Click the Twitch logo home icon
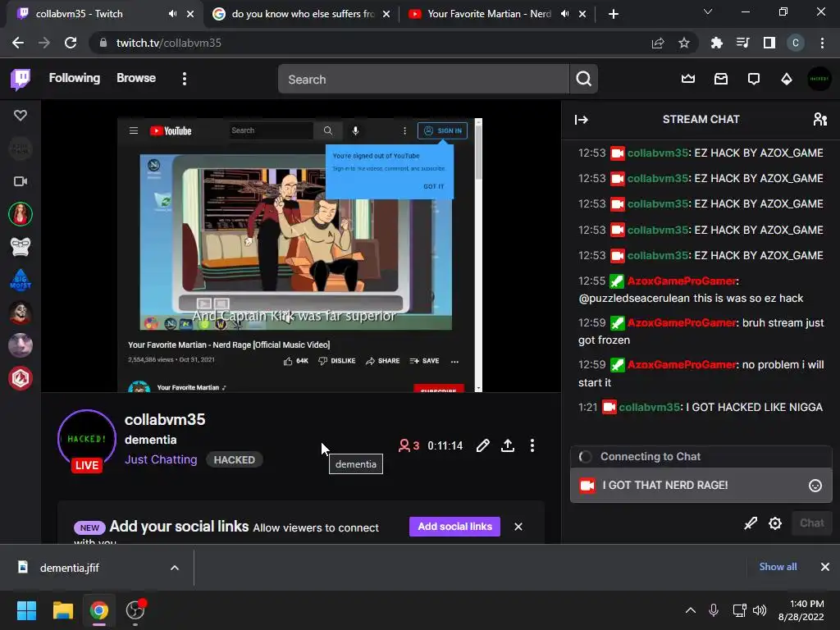The height and width of the screenshot is (630, 840). (x=21, y=80)
